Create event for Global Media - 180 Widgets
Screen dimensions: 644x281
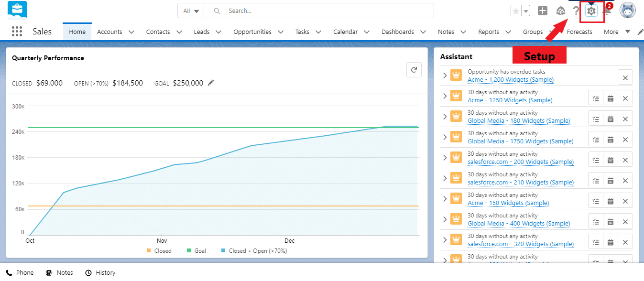610,118
